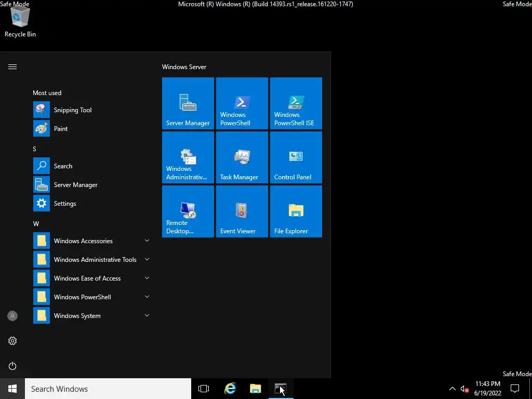Image resolution: width=532 pixels, height=399 pixels.
Task: Open Server Manager in the app list
Action: coord(91,184)
